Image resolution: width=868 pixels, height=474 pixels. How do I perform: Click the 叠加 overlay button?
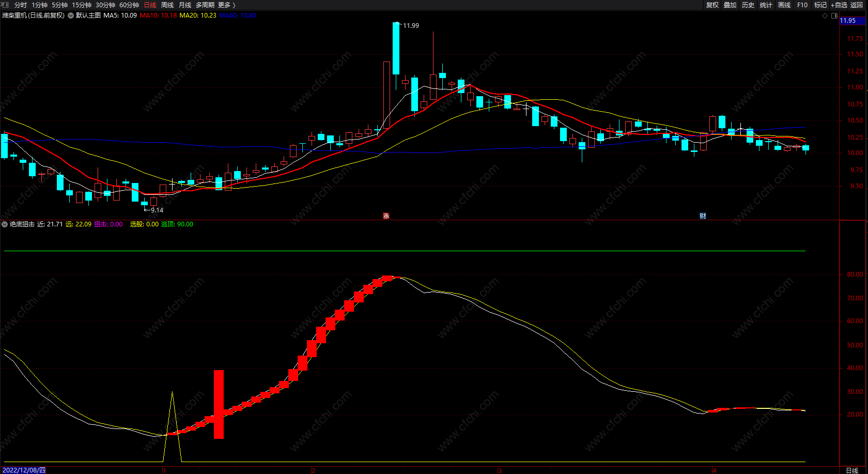[730, 5]
